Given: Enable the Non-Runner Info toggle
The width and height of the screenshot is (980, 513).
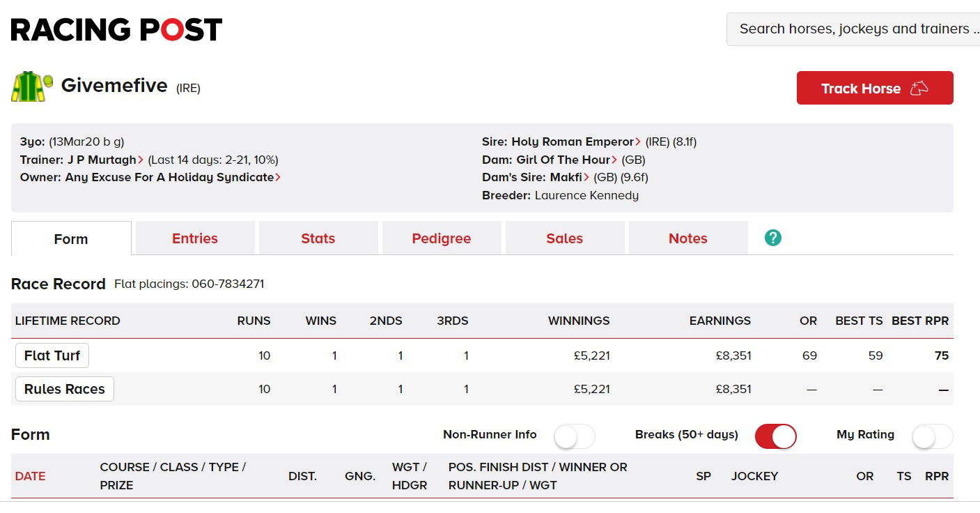Looking at the screenshot, I should (x=574, y=436).
